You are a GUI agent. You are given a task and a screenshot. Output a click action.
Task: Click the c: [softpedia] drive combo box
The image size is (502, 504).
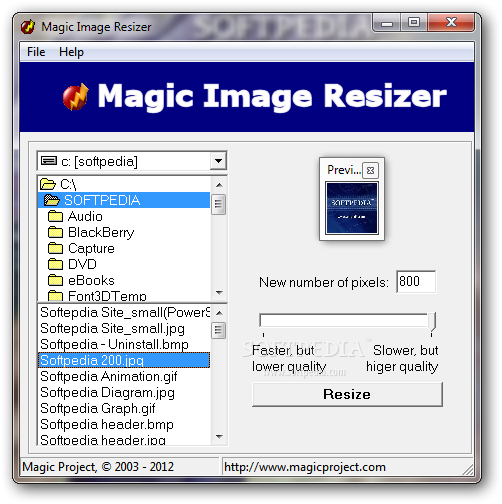tap(132, 161)
